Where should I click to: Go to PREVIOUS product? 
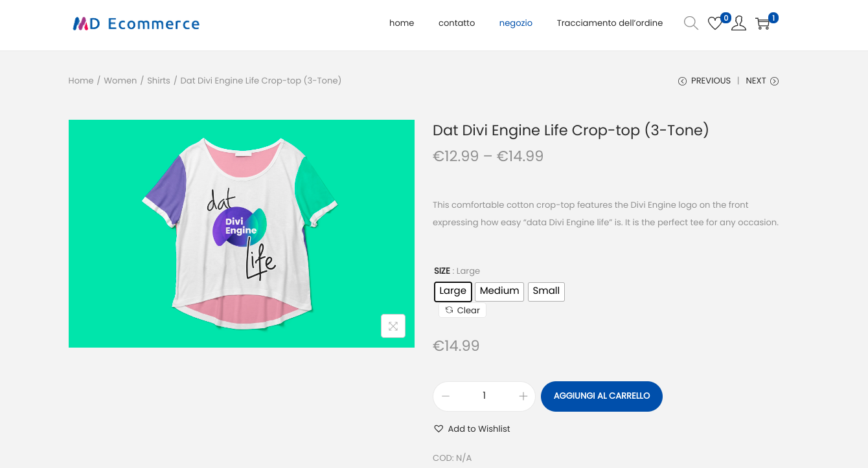coord(704,81)
